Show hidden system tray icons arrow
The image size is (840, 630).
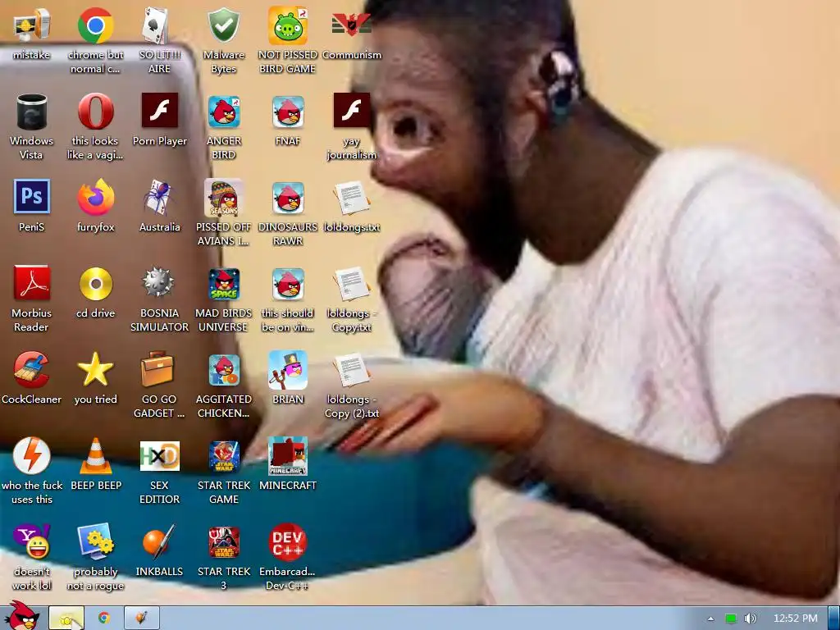click(x=711, y=619)
